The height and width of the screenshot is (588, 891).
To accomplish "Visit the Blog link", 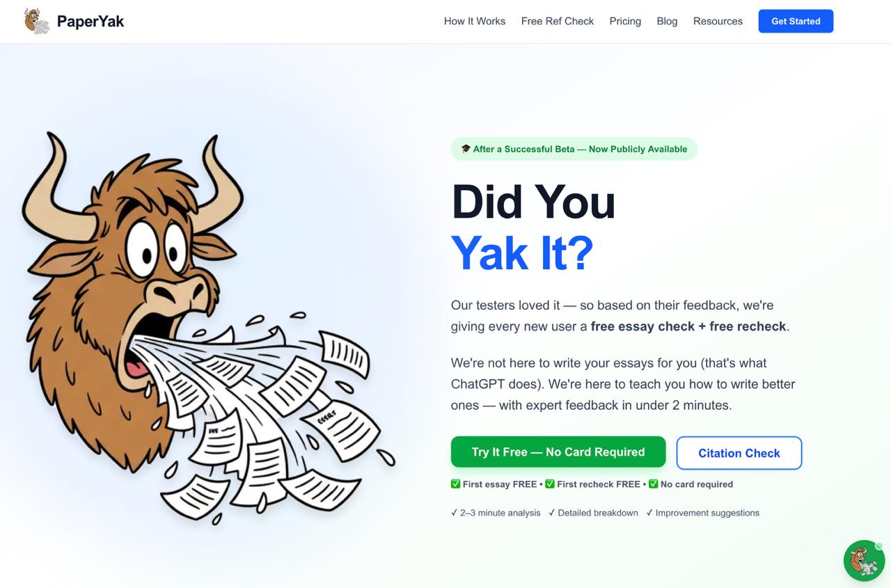I will pyautogui.click(x=667, y=22).
